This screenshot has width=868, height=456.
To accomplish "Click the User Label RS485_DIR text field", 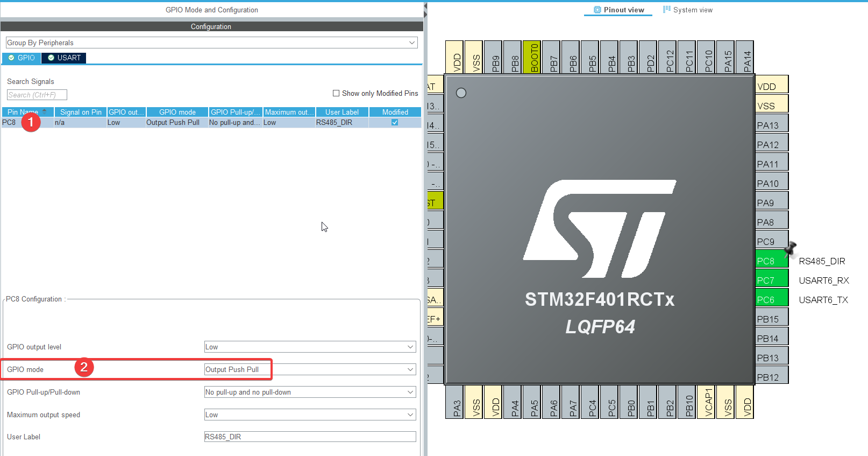I will click(310, 437).
